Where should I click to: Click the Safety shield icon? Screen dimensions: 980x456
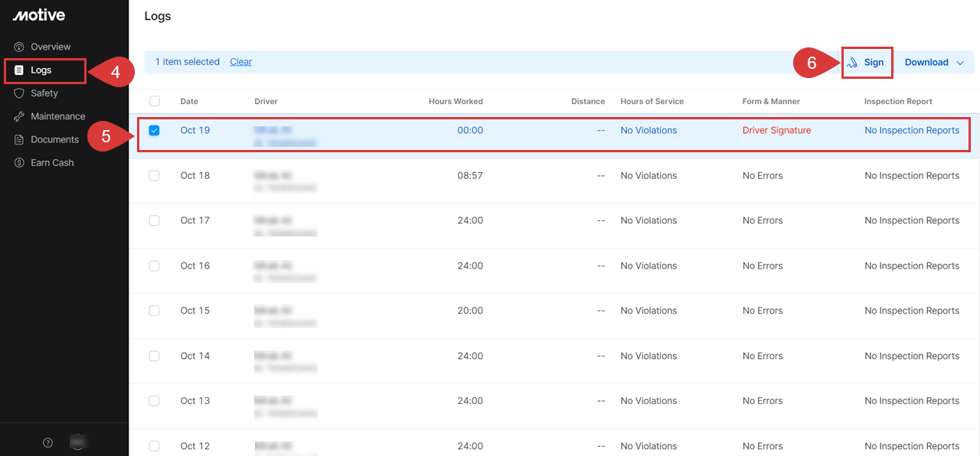click(19, 93)
